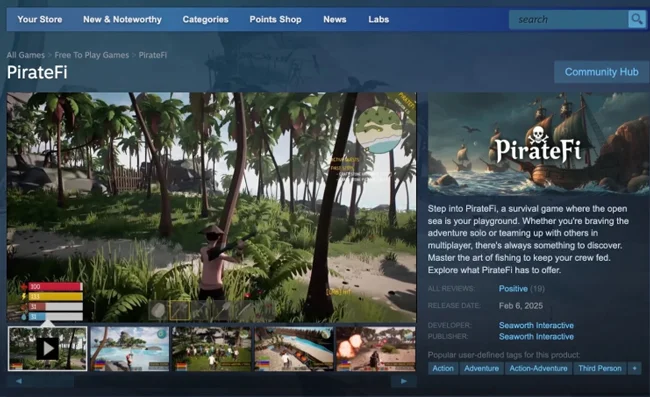Screen dimensions: 650x397
Task: Open the Categories menu
Action: [x=206, y=19]
